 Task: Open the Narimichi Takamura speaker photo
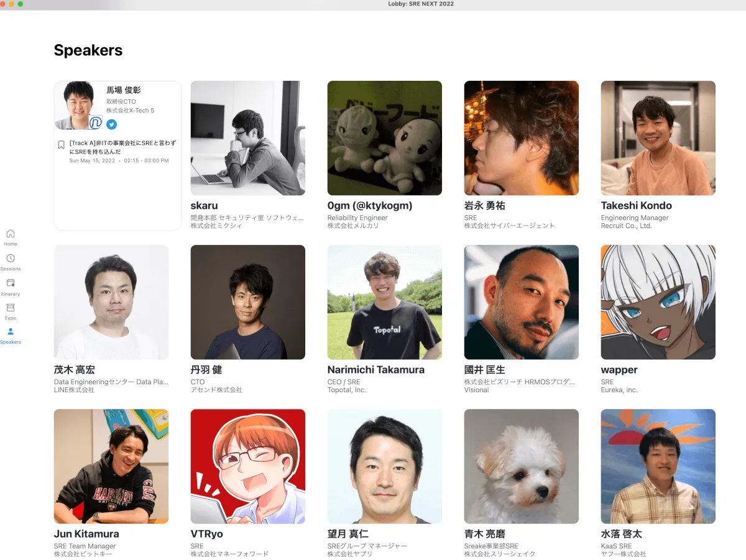click(x=385, y=302)
